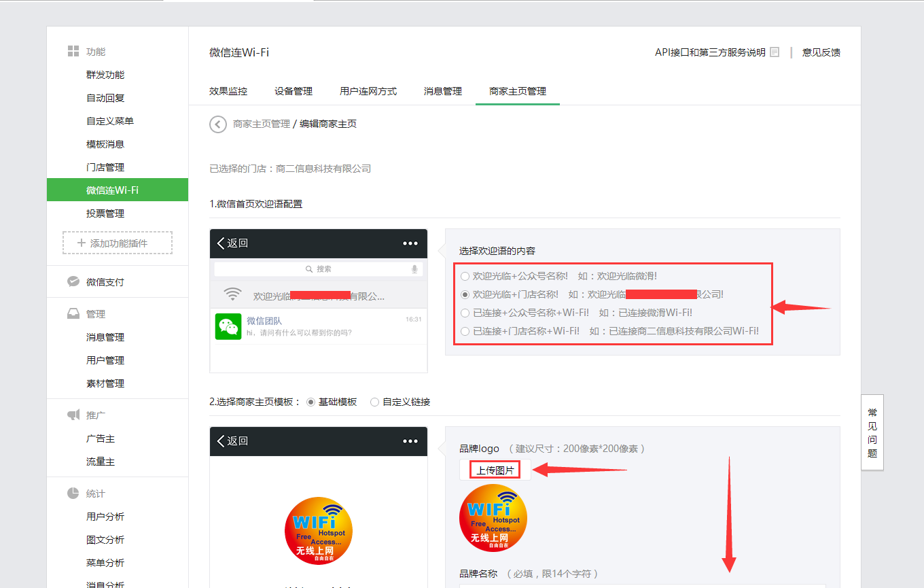Switch to 消息管理 tab
This screenshot has height=588, width=924.
coord(443,91)
